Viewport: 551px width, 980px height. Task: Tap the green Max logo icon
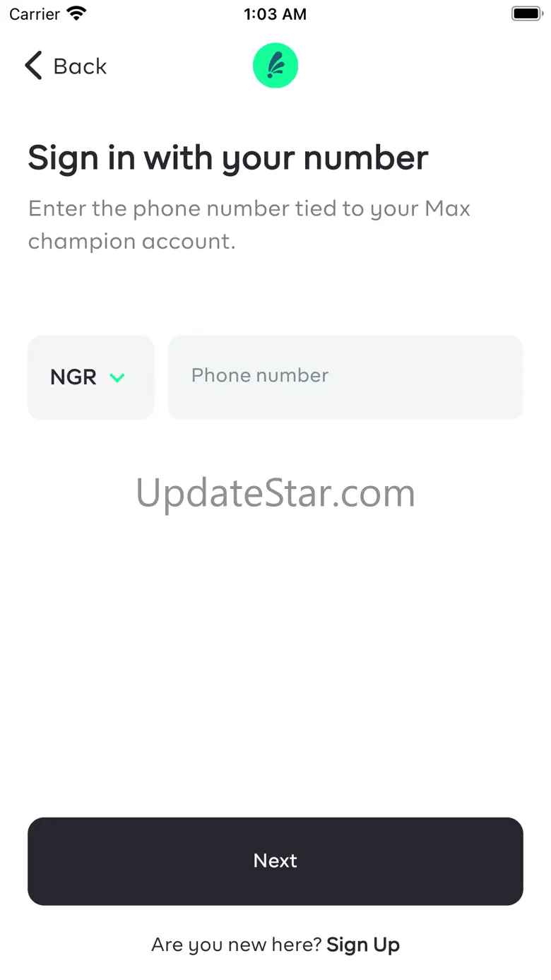click(275, 66)
